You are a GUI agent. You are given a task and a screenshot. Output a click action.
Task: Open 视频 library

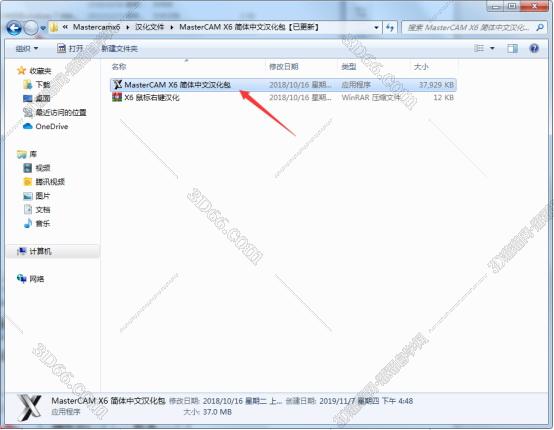(43, 168)
